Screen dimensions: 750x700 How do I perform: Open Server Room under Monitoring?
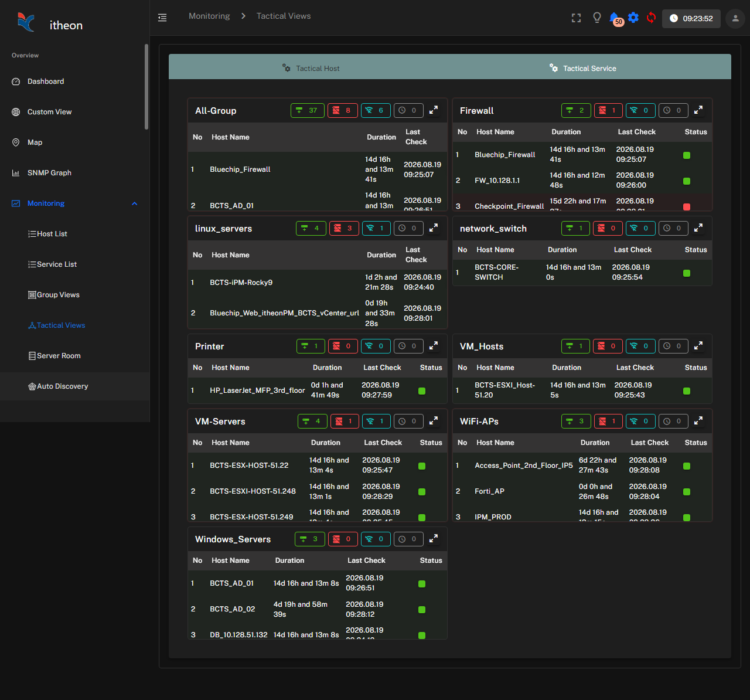coord(74,356)
